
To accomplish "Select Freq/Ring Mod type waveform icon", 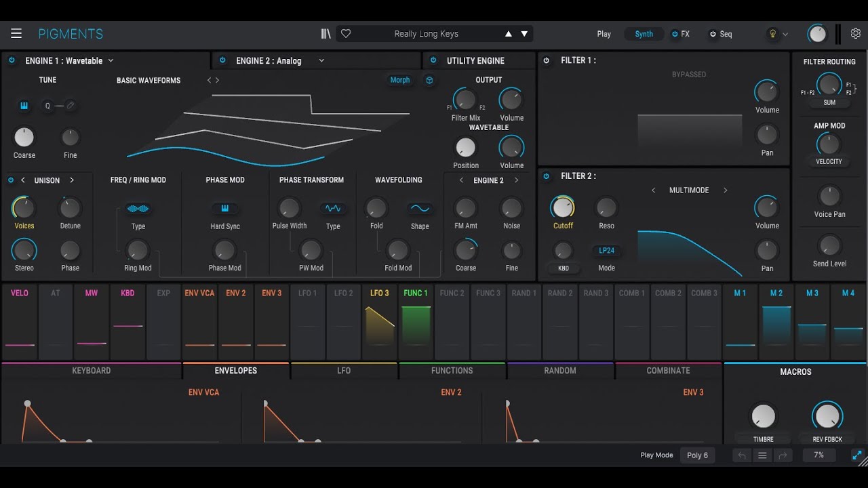I will click(x=138, y=208).
